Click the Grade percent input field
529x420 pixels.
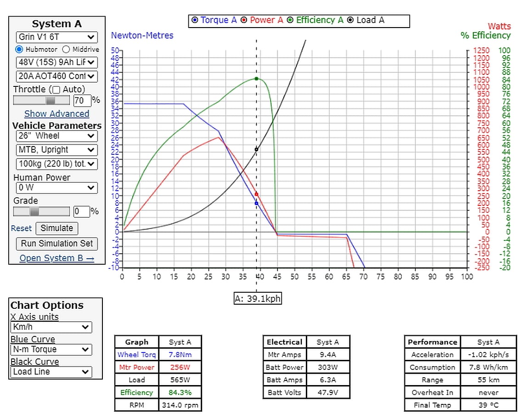(x=81, y=212)
